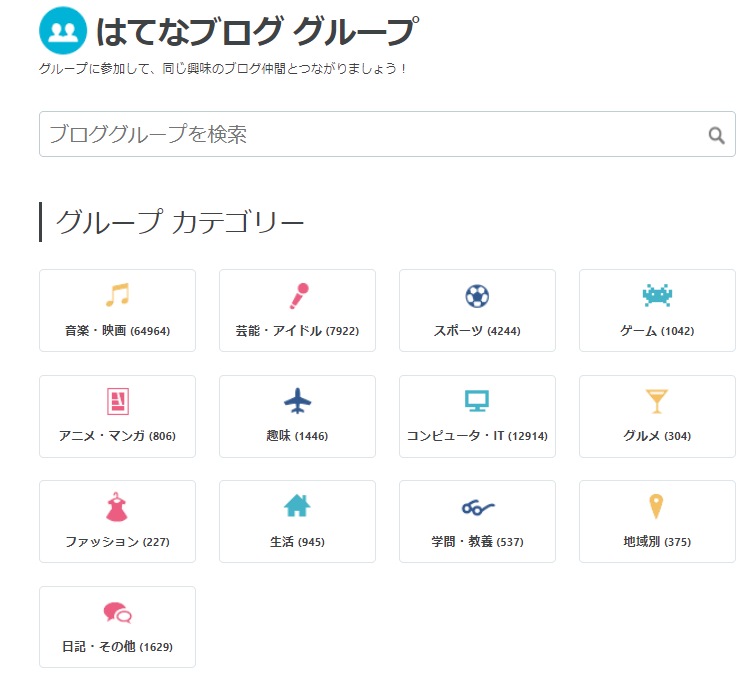Focus the ブロググループを検索 search field
This screenshot has height=686, width=748.
[370, 134]
